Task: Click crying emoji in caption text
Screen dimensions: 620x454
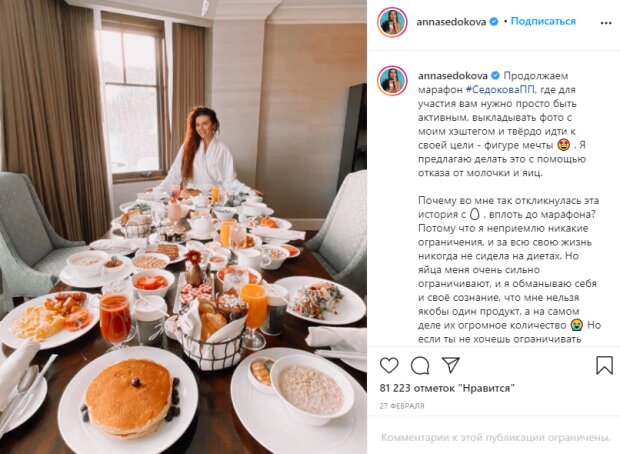Action: [x=577, y=325]
